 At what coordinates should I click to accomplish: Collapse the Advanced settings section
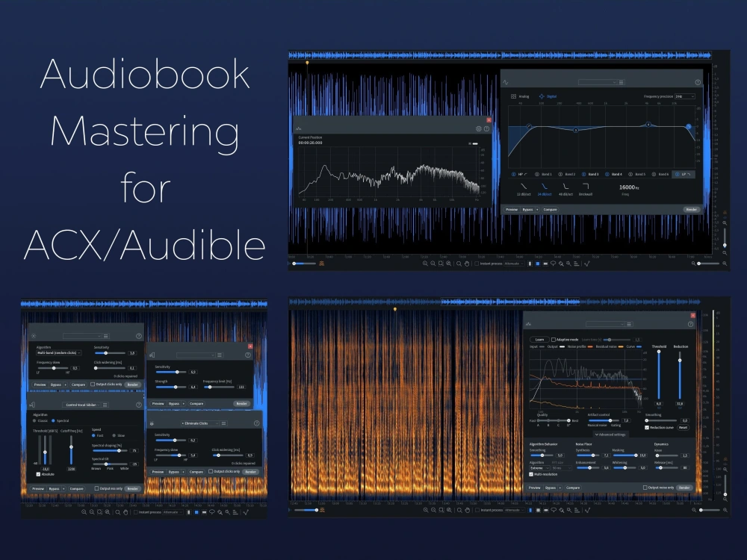pyautogui.click(x=611, y=435)
